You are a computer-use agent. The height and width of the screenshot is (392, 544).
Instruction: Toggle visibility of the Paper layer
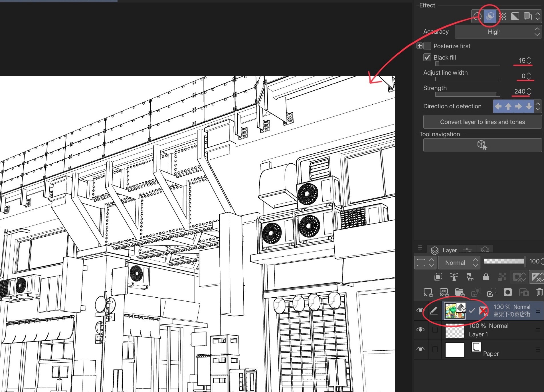coord(421,350)
